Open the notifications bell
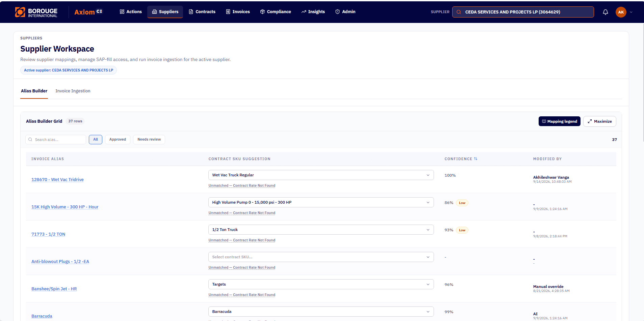The image size is (644, 321). [605, 12]
